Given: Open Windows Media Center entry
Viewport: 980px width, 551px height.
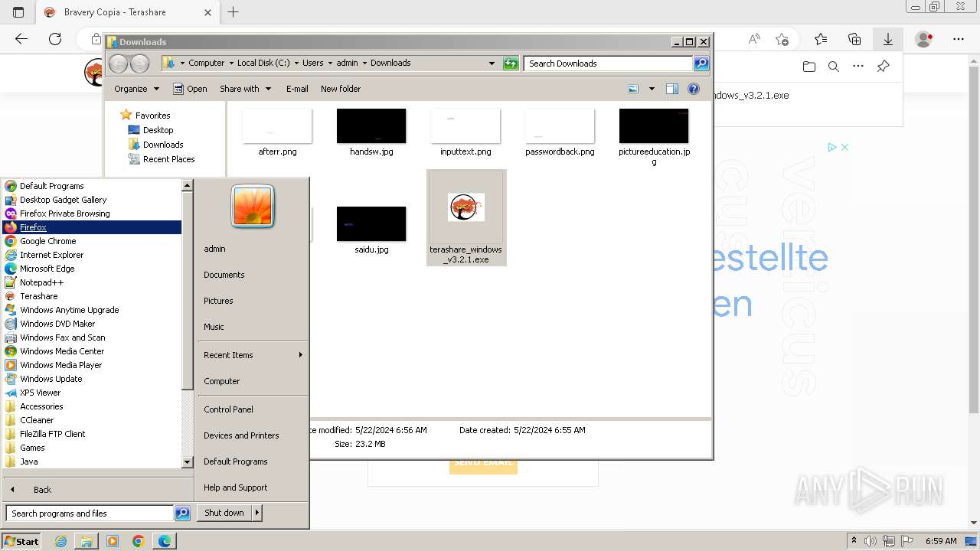Looking at the screenshot, I should click(x=92, y=351).
